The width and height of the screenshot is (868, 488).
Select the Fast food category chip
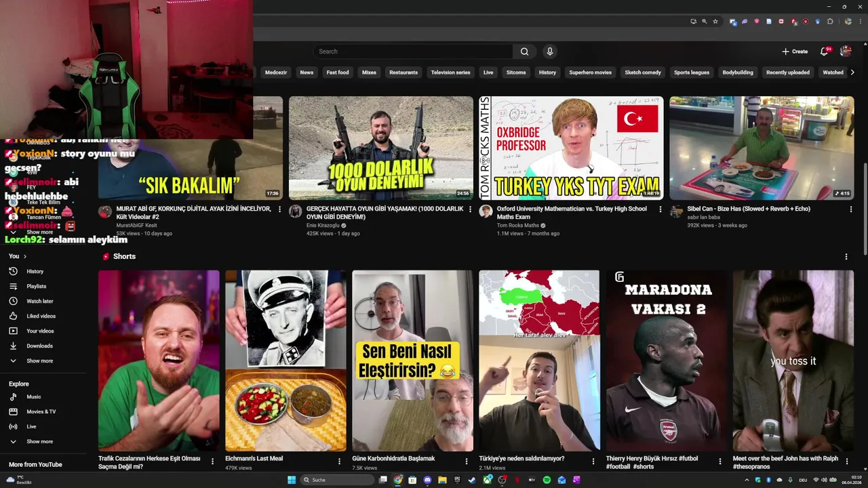(x=338, y=73)
